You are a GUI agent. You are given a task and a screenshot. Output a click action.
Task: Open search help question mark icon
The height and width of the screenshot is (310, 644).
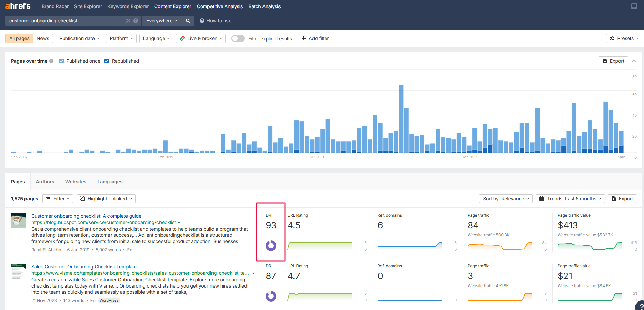(136, 21)
